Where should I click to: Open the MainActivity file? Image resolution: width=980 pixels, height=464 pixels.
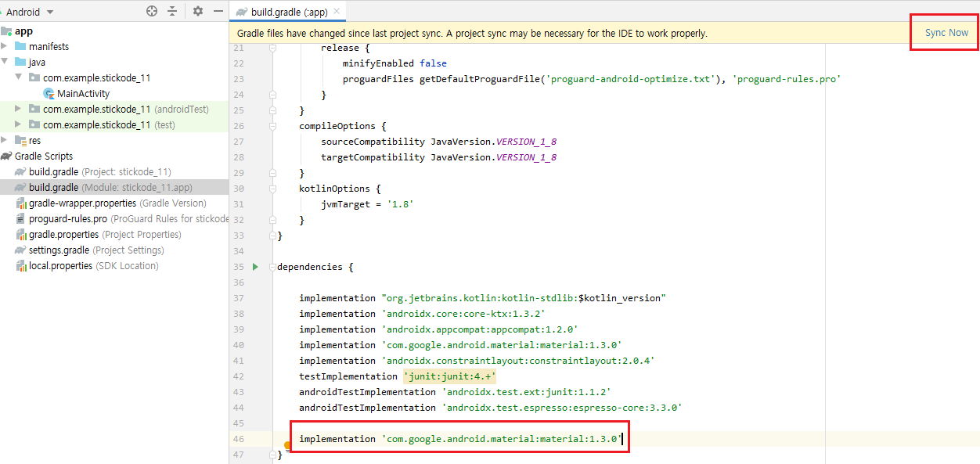click(83, 94)
